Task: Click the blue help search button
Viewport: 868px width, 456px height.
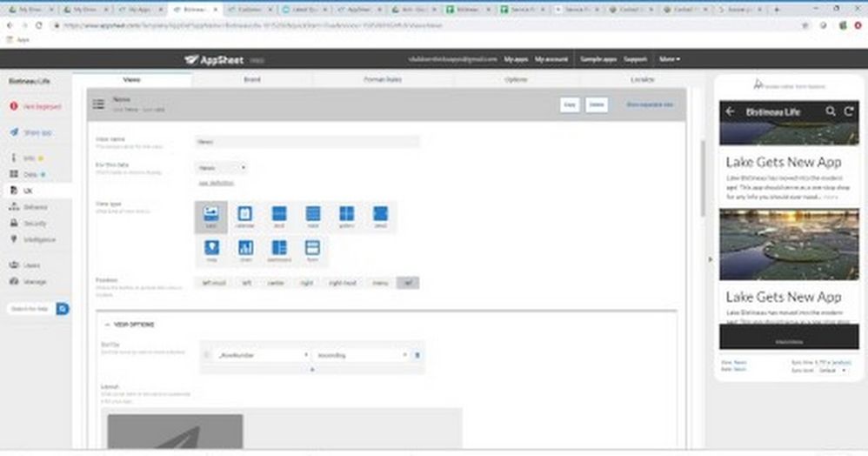Action: (63, 309)
